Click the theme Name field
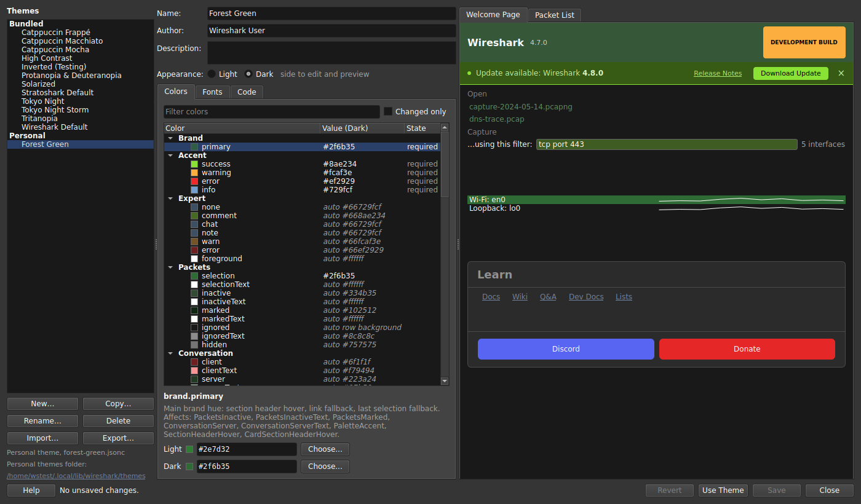 [331, 14]
